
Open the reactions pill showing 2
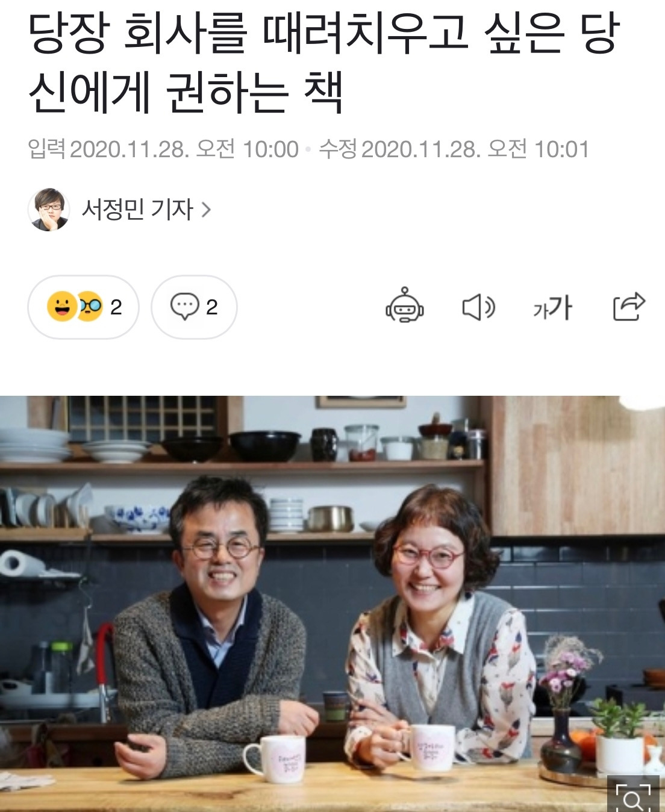point(83,307)
